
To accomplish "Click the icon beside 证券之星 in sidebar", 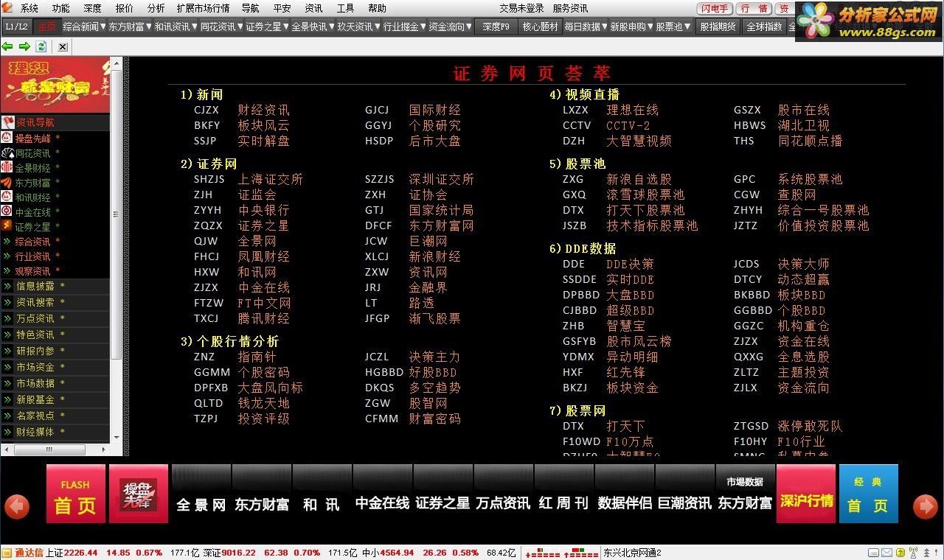I will [x=7, y=226].
